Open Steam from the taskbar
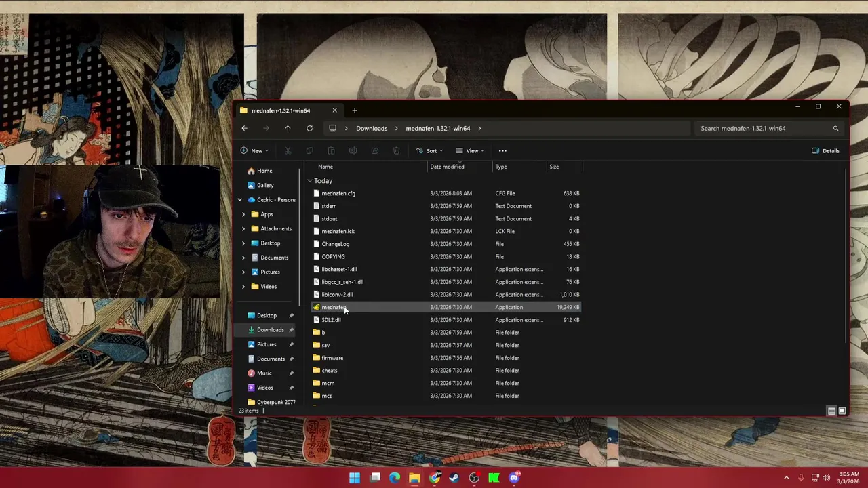Screen dimensions: 868x488 454,478
